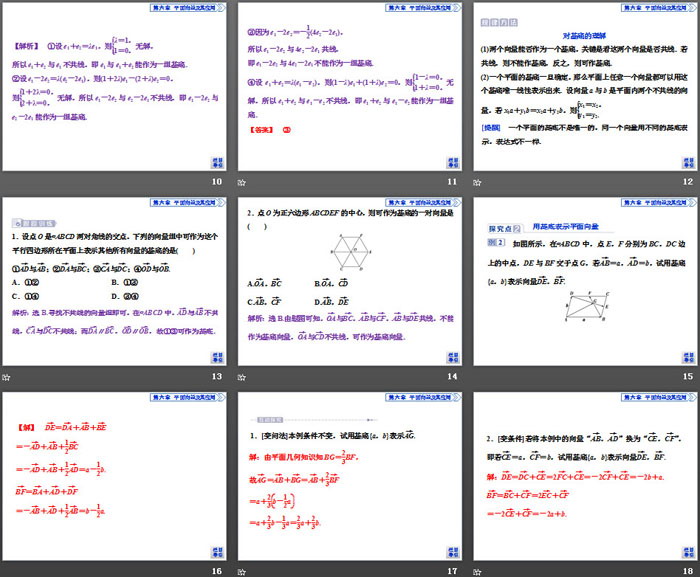Select slide 10 thumbnail

[115, 86]
